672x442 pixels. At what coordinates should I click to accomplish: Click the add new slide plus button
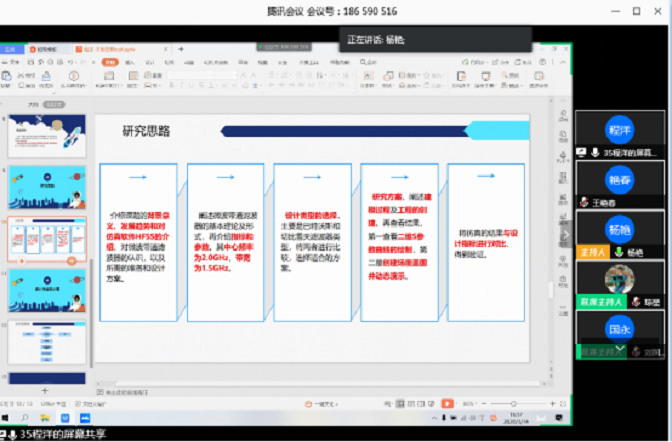44,390
